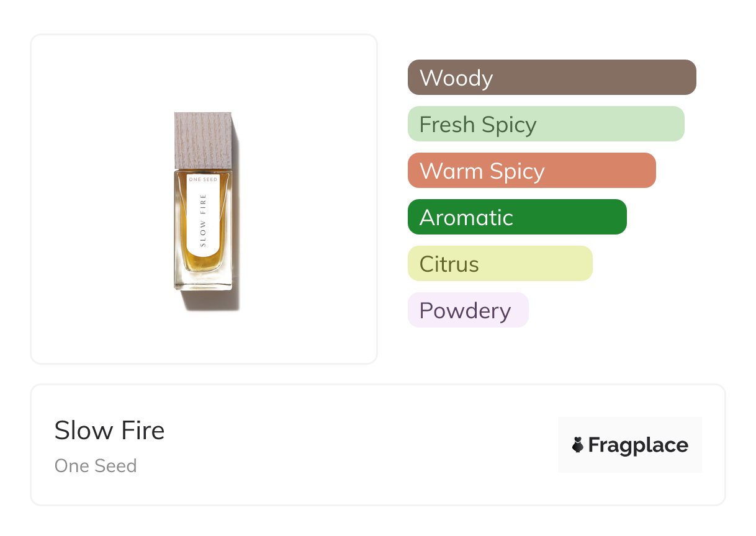Select the Woody accord bar

click(551, 78)
